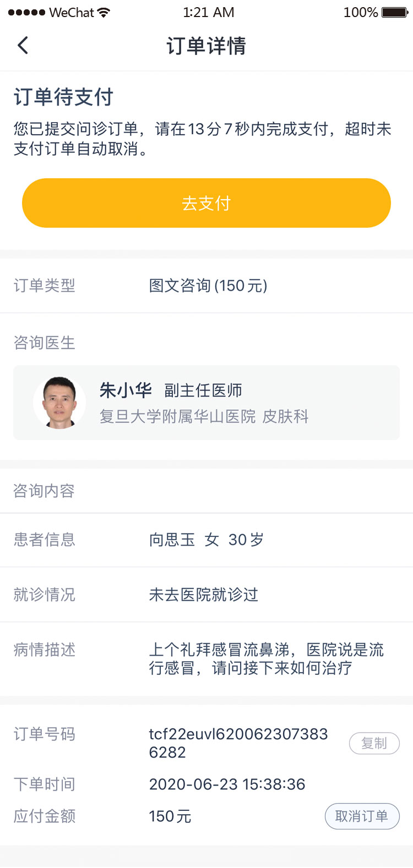
Task: Tap the 病情描述 description text
Action: (266, 658)
